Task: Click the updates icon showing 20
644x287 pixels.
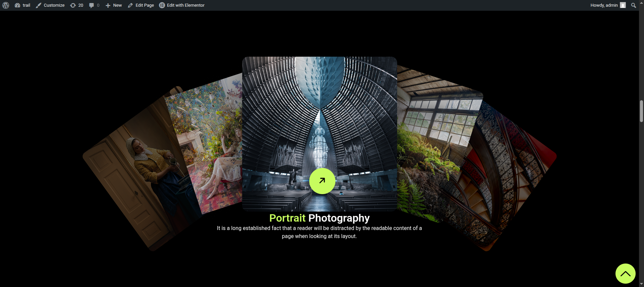Action: 76,5
